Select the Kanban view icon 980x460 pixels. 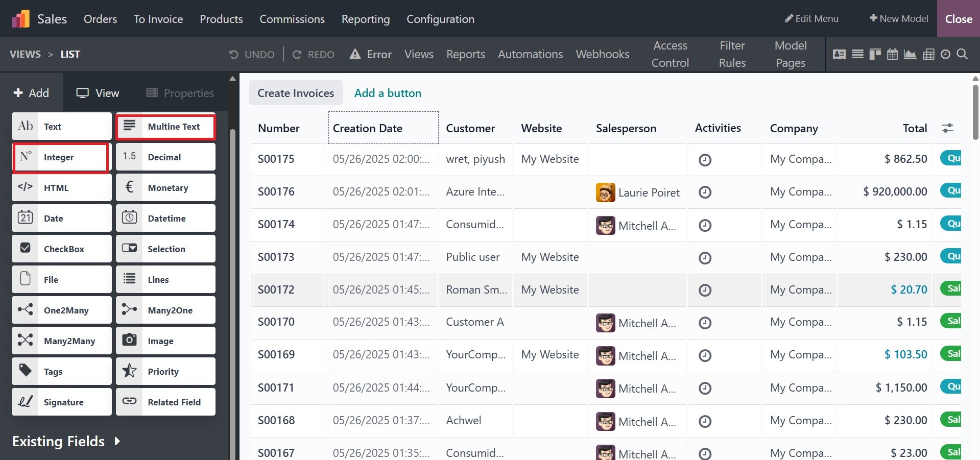point(875,54)
